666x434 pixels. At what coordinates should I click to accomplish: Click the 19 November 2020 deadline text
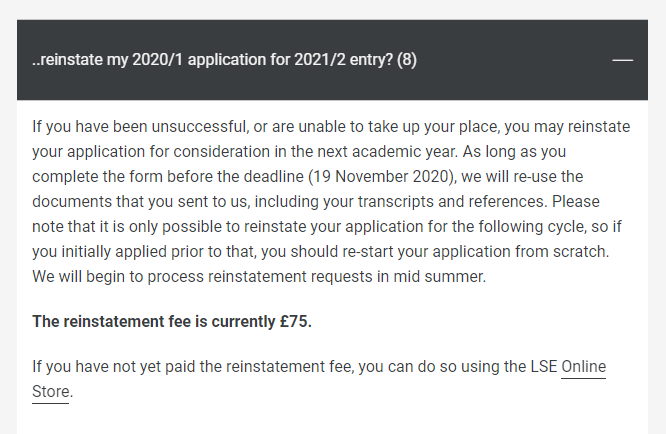[x=381, y=177]
